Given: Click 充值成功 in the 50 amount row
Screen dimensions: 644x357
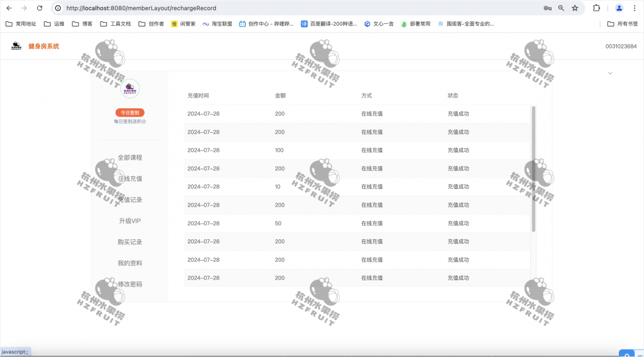Looking at the screenshot, I should (458, 224).
